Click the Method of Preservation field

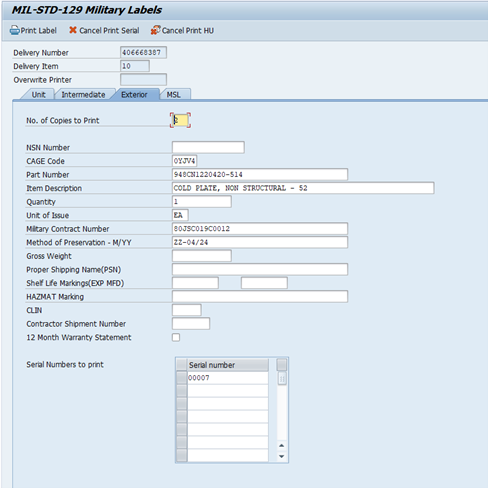tap(260, 242)
